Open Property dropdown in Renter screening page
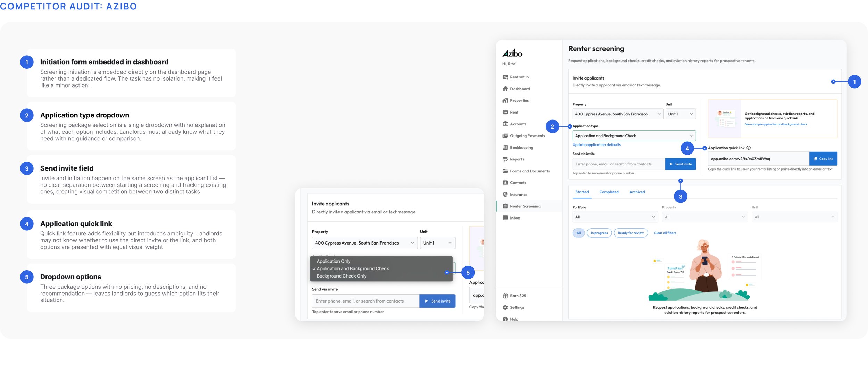The image size is (868, 372). (618, 114)
